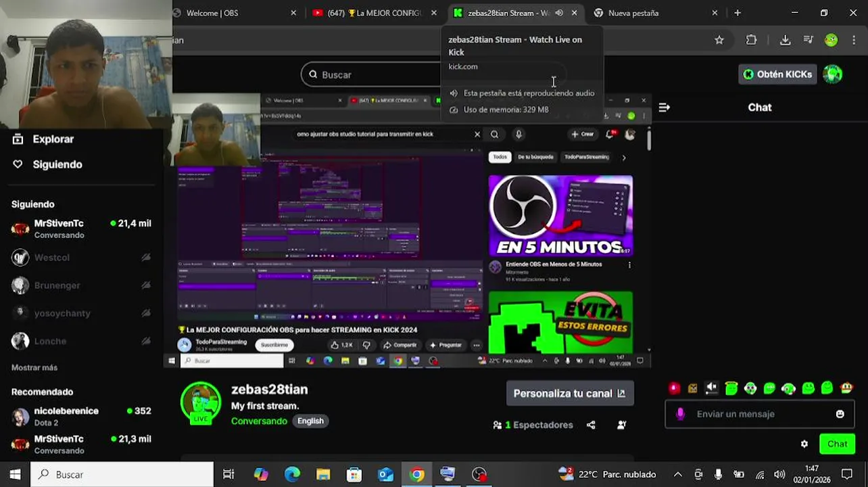
Task: Click EN 5 MINUTOS video thumbnail in stream
Action: pyautogui.click(x=560, y=215)
